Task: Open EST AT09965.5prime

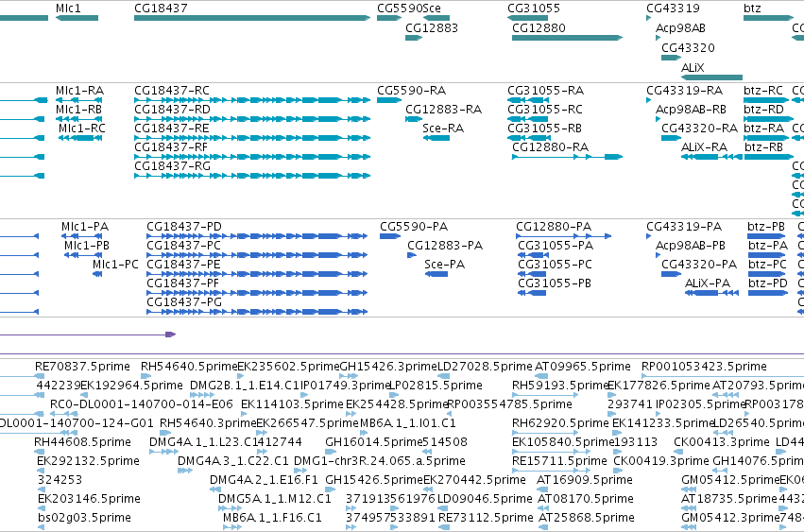Action: (583, 367)
